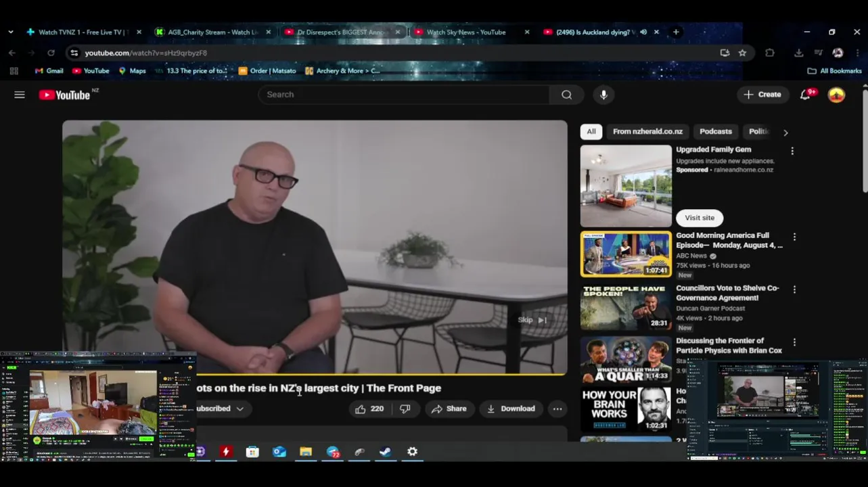Open options for Good Morning America video
This screenshot has width=868, height=487.
coord(794,237)
